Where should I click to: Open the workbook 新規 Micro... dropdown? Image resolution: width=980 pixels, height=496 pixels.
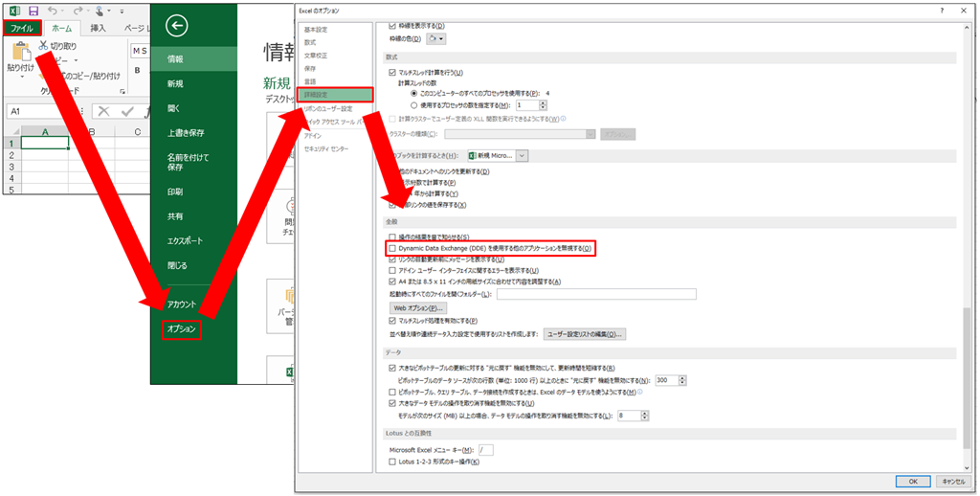523,156
